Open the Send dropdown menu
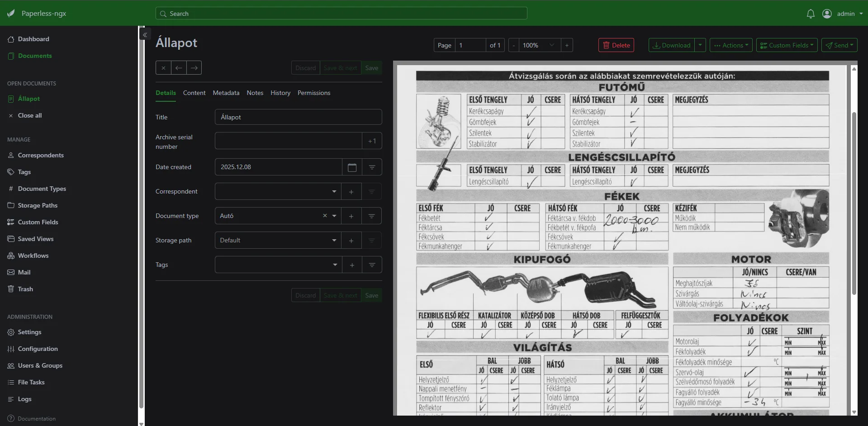 coord(840,45)
